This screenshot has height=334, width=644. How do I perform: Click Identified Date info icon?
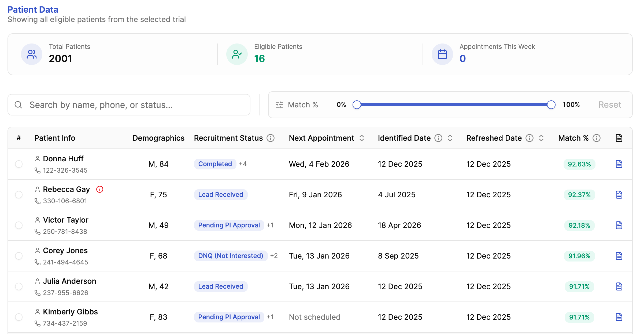(438, 138)
